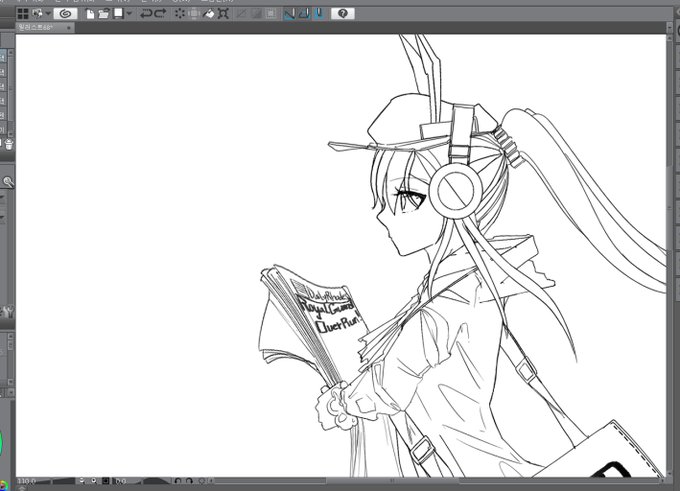This screenshot has width=680, height=491.
Task: Undo the last stroke
Action: tap(146, 14)
